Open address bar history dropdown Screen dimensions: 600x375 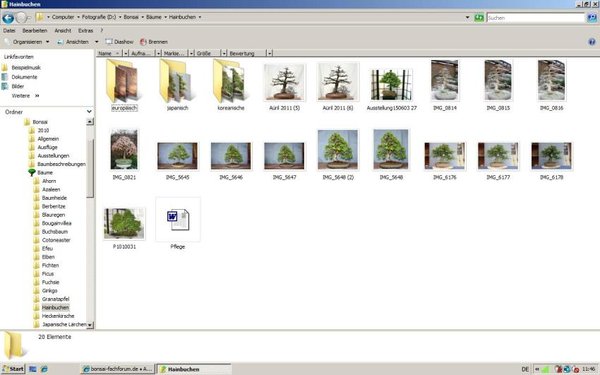467,18
